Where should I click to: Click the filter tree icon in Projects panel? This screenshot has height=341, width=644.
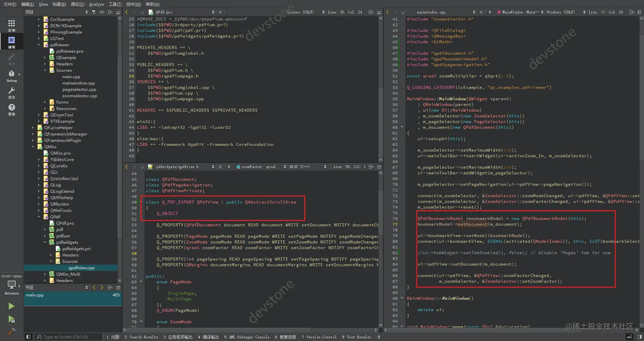click(94, 12)
